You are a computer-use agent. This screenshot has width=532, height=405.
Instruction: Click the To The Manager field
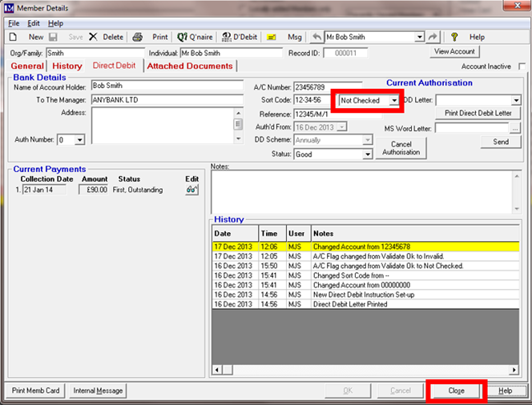[167, 100]
